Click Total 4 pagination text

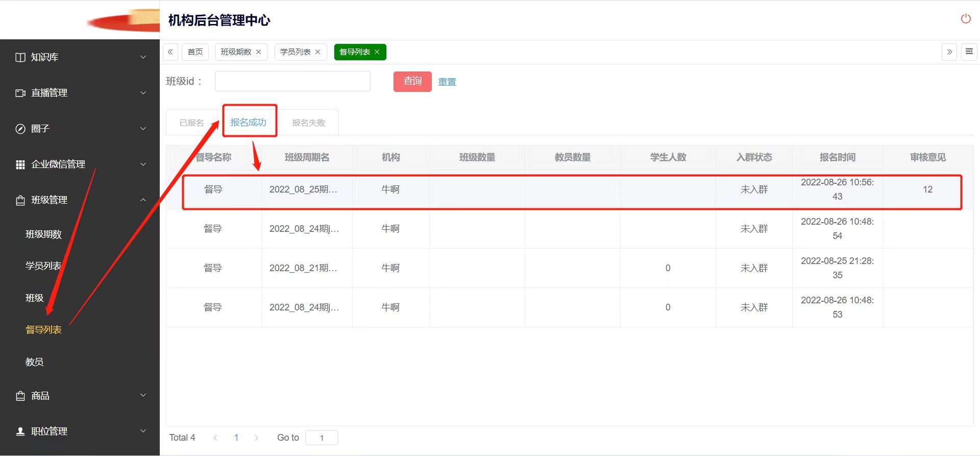pos(182,438)
